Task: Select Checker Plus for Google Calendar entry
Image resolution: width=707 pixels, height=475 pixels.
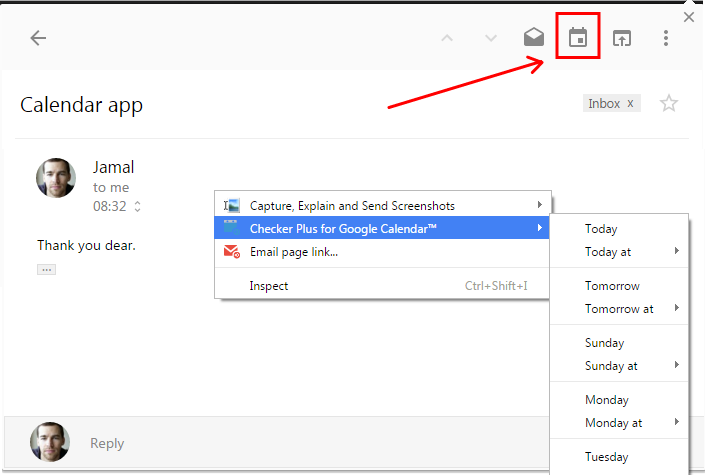Action: point(382,228)
